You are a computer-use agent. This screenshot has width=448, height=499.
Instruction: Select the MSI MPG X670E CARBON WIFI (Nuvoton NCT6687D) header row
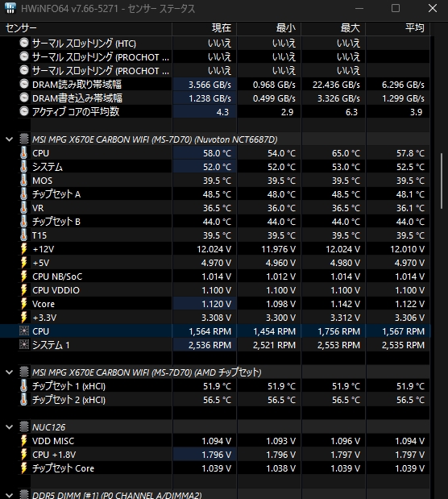[155, 139]
